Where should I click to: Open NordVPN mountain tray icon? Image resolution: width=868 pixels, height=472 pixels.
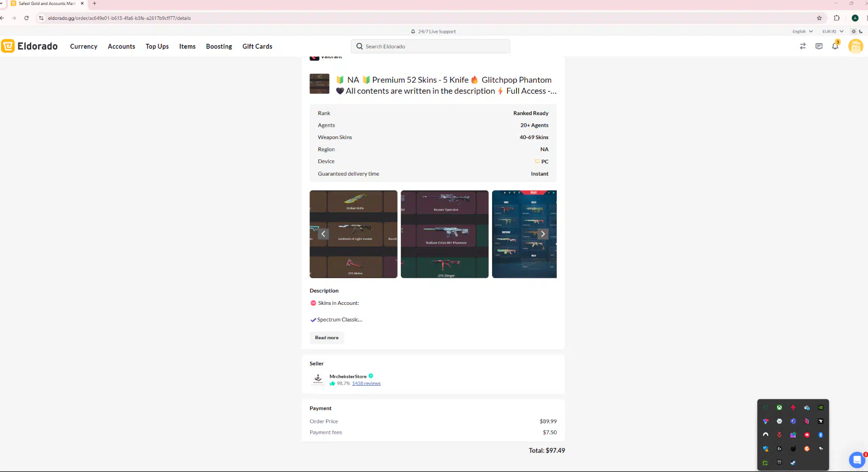[x=765, y=435]
